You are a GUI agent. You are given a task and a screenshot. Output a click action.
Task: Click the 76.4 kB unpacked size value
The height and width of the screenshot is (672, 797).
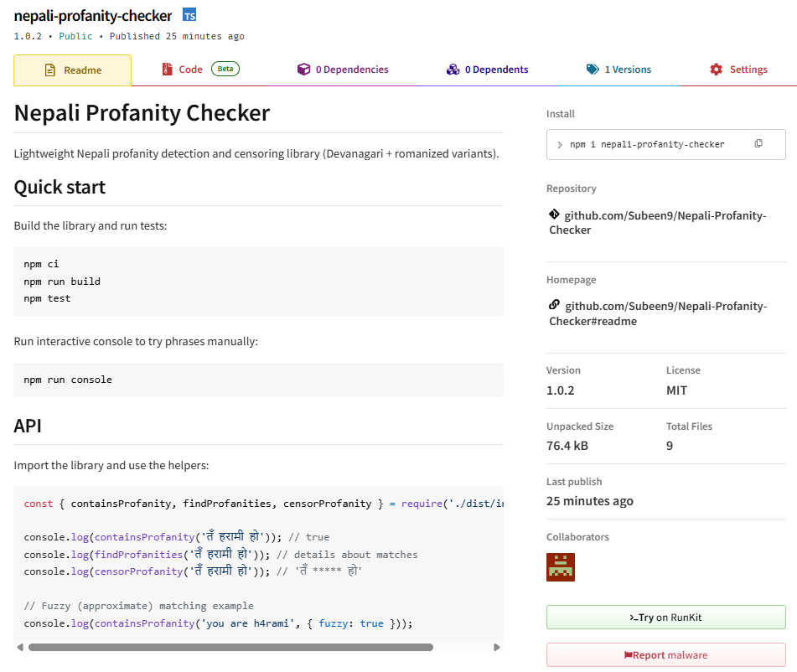567,446
